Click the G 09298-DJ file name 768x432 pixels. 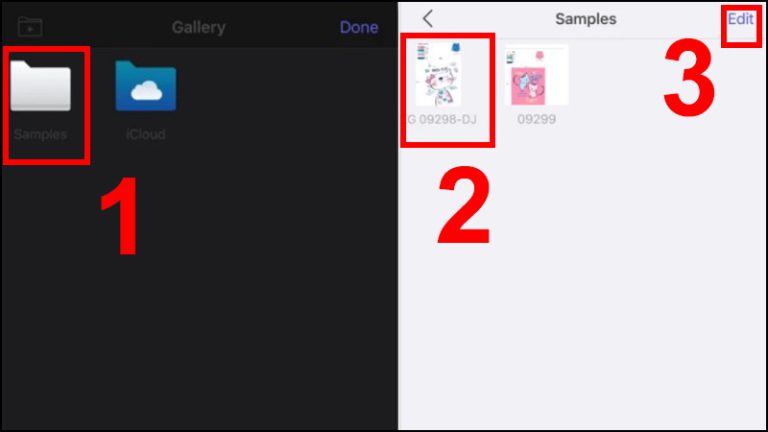point(442,120)
